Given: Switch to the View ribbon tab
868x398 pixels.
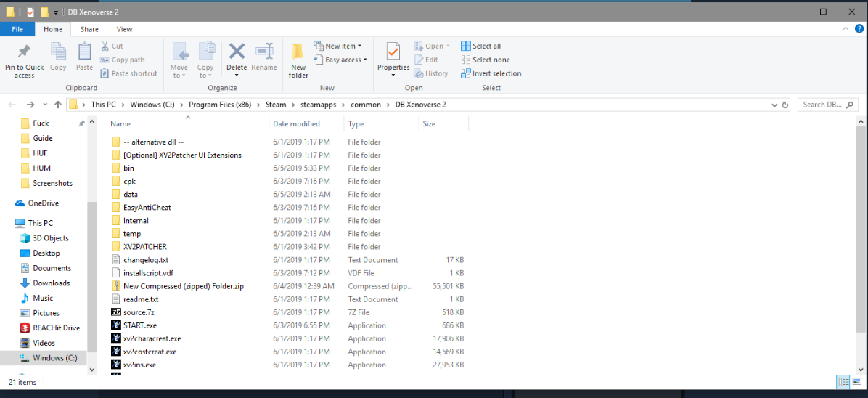Looking at the screenshot, I should tap(125, 29).
